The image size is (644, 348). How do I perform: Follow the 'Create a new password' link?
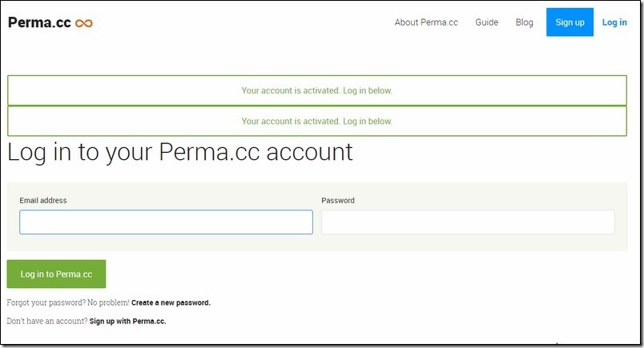pos(171,303)
